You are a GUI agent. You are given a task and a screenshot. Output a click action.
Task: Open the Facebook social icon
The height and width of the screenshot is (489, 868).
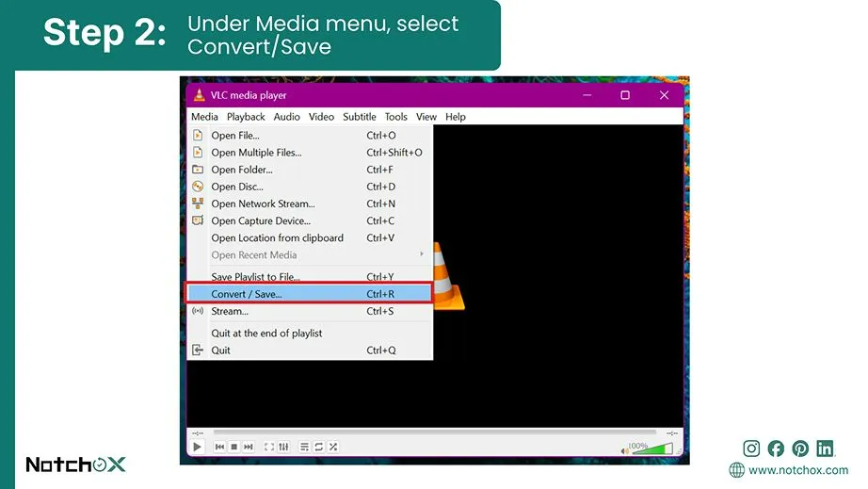click(776, 448)
